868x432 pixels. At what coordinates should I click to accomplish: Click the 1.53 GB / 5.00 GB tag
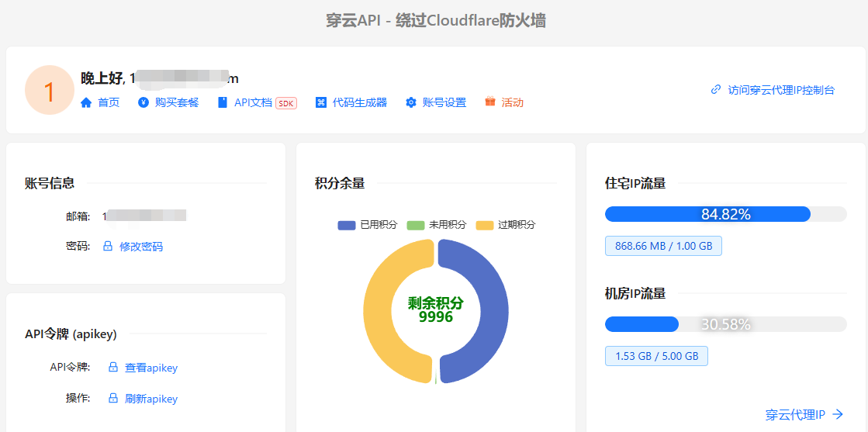tap(656, 355)
